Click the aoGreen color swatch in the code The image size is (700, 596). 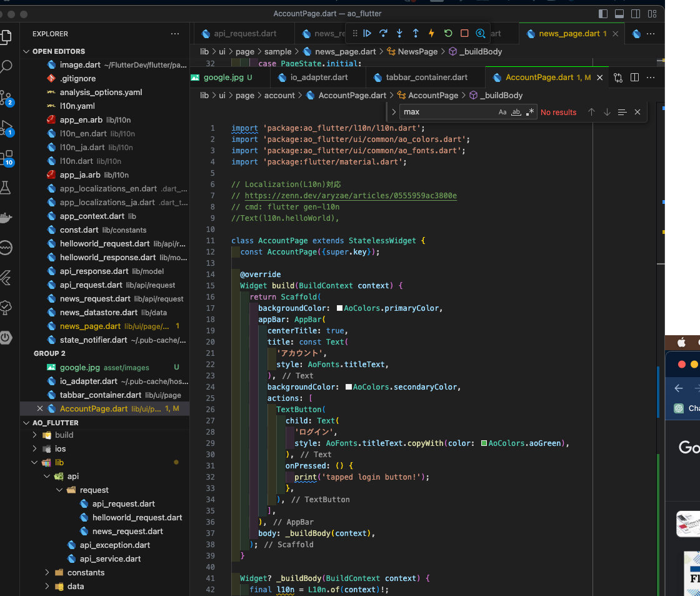click(x=484, y=443)
